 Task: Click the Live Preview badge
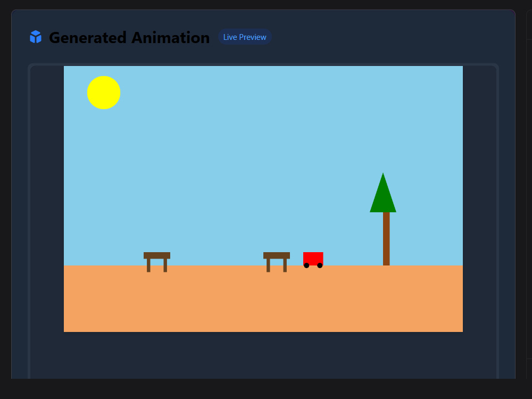[x=245, y=37]
